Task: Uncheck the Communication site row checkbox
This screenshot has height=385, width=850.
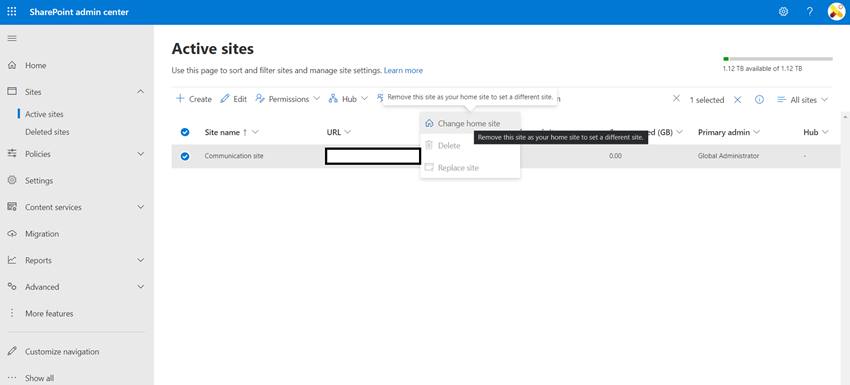Action: click(185, 156)
